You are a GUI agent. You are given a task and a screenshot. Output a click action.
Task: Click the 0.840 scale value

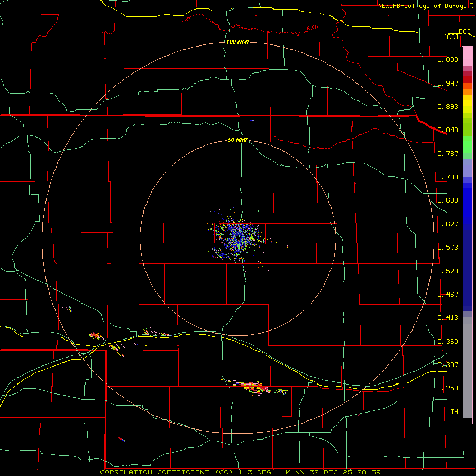click(x=448, y=130)
